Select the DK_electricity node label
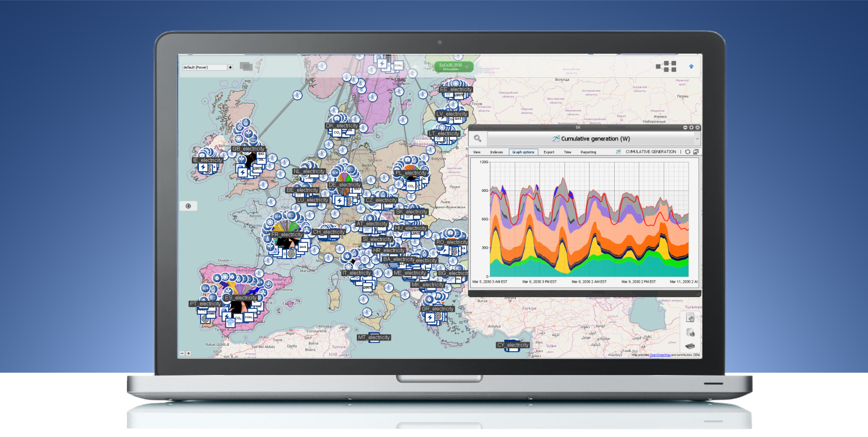 pyautogui.click(x=342, y=126)
